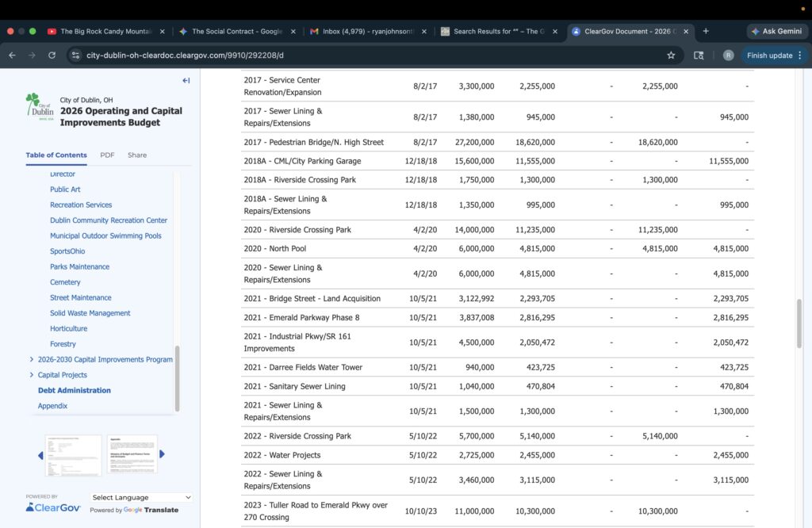Open the Appendix link in sidebar
The width and height of the screenshot is (812, 528).
pos(52,406)
